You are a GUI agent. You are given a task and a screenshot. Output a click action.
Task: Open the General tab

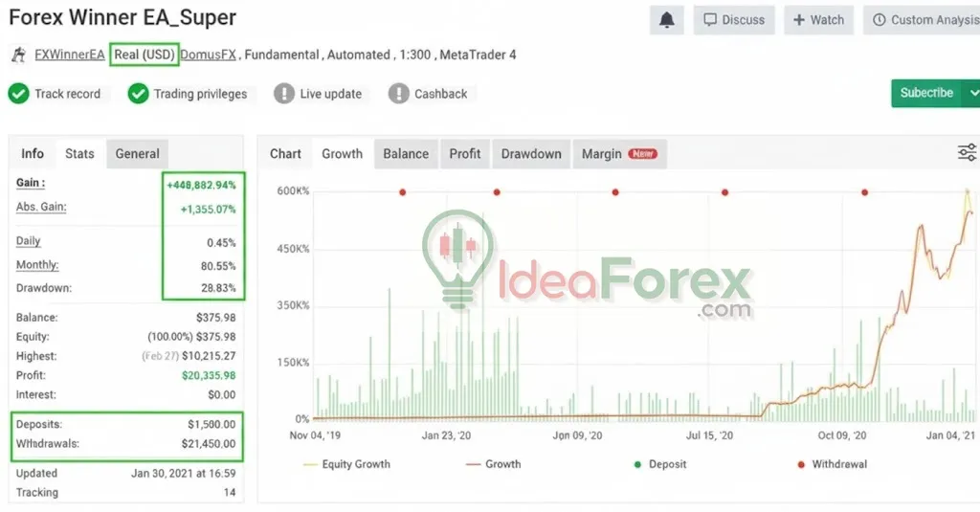[137, 154]
